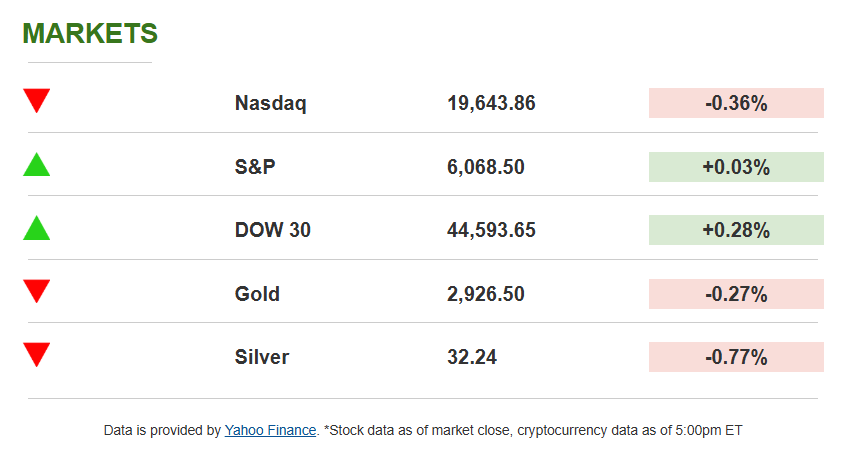This screenshot has width=848, height=451.
Task: Click the red down arrow beside Silver
Action: pyautogui.click(x=37, y=355)
